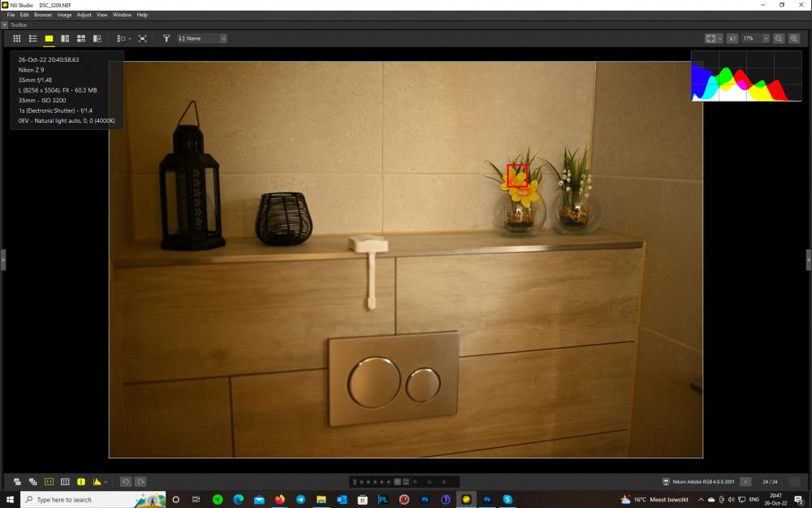Click the filter funnel icon

[x=166, y=38]
